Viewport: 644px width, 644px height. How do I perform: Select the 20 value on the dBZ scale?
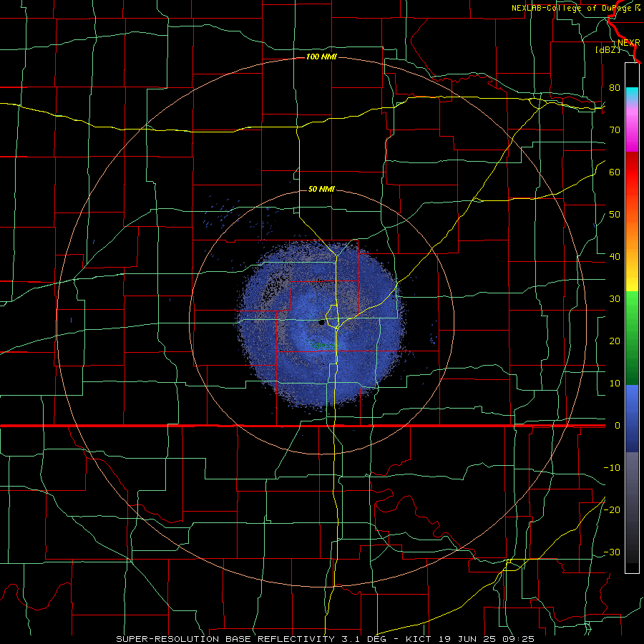pos(615,341)
